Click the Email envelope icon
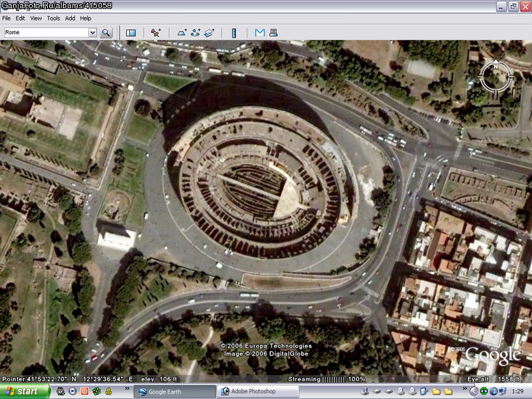The height and width of the screenshot is (399, 532). (260, 33)
